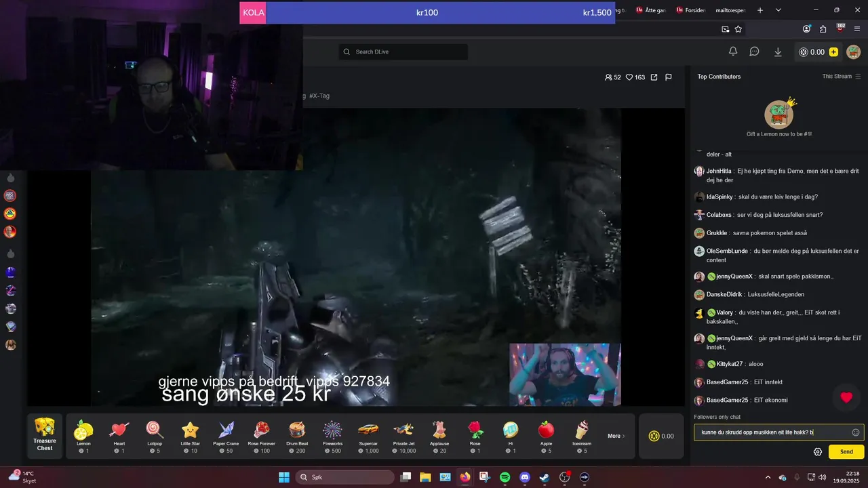Open the chat emoji picker
Image resolution: width=868 pixels, height=488 pixels.
pos(856,432)
